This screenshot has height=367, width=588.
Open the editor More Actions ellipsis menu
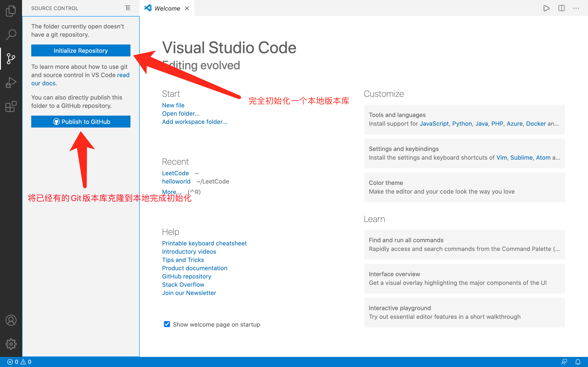[x=576, y=8]
